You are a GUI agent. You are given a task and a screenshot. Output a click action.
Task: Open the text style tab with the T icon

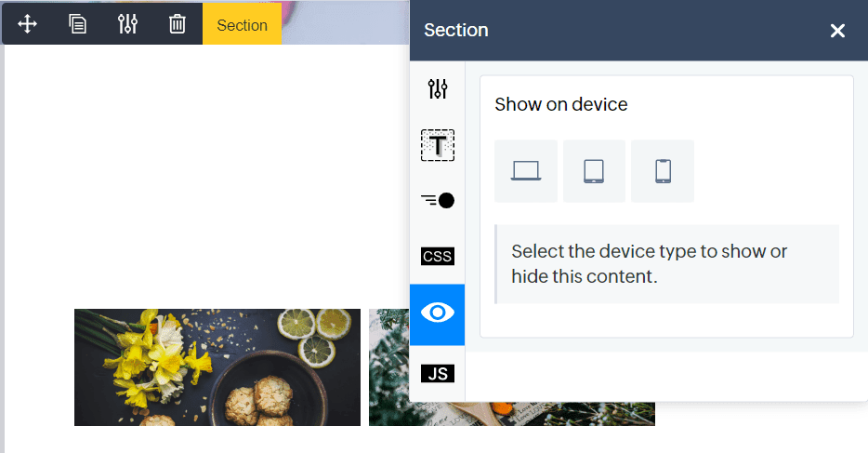point(438,145)
